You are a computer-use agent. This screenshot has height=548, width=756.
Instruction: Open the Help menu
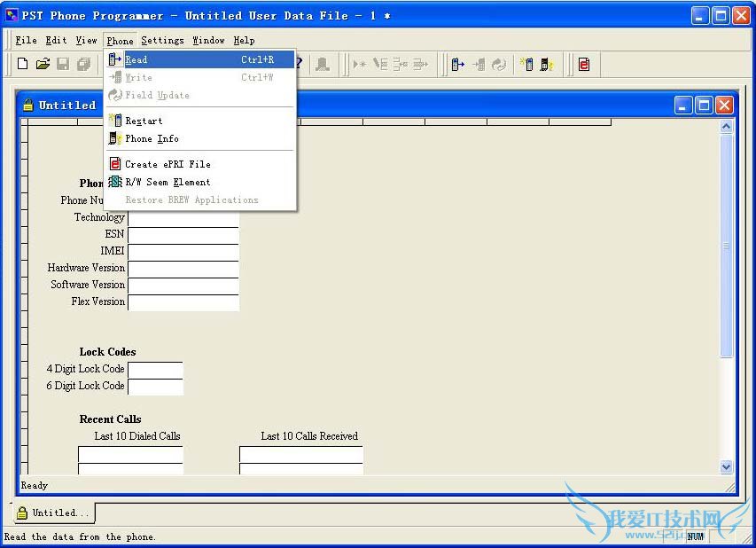point(244,41)
